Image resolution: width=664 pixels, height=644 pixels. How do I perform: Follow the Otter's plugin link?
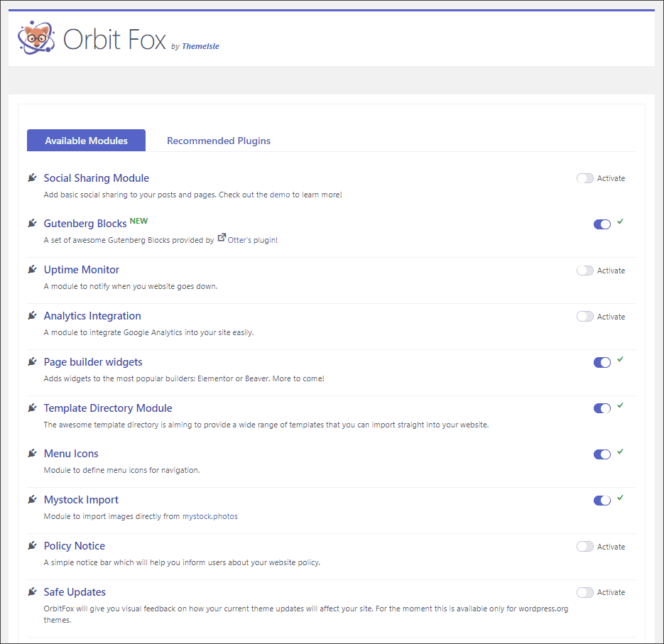(x=239, y=240)
